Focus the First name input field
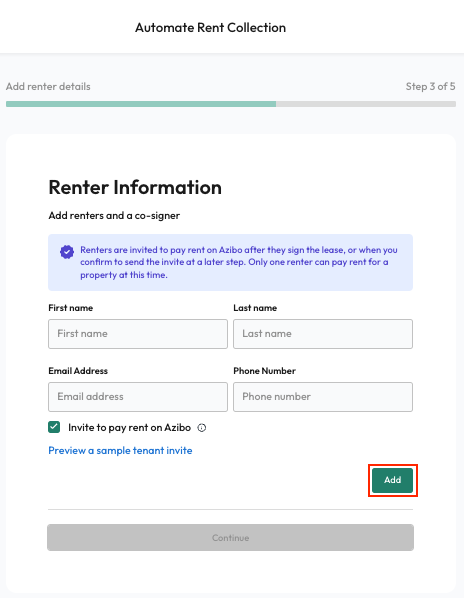The width and height of the screenshot is (464, 598). point(138,334)
